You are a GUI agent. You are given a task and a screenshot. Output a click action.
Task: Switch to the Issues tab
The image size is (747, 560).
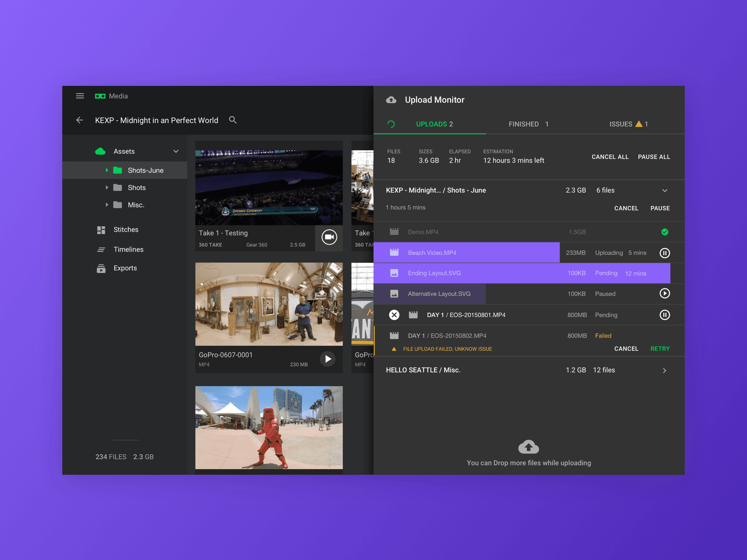pos(628,124)
